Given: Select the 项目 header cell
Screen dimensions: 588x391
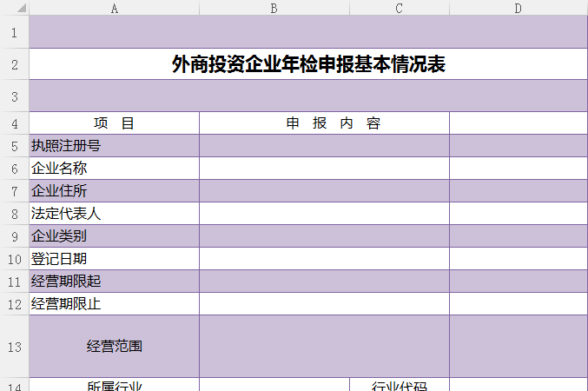Looking at the screenshot, I should (x=115, y=123).
